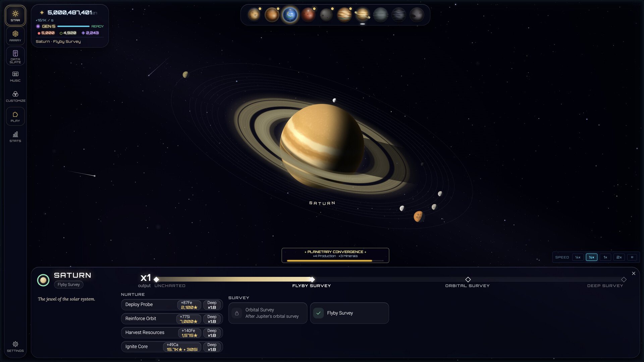Viewport: 644px width, 362px height.
Task: Click the x1 output multiplier
Action: 146,278
